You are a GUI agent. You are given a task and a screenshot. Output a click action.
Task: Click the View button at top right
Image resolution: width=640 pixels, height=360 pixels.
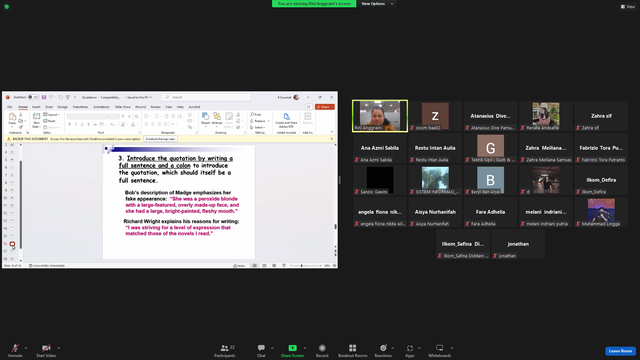[x=628, y=7]
